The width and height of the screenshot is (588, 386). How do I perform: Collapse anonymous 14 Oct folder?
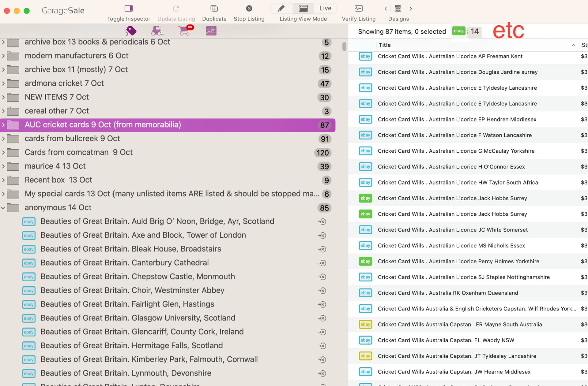click(3, 208)
